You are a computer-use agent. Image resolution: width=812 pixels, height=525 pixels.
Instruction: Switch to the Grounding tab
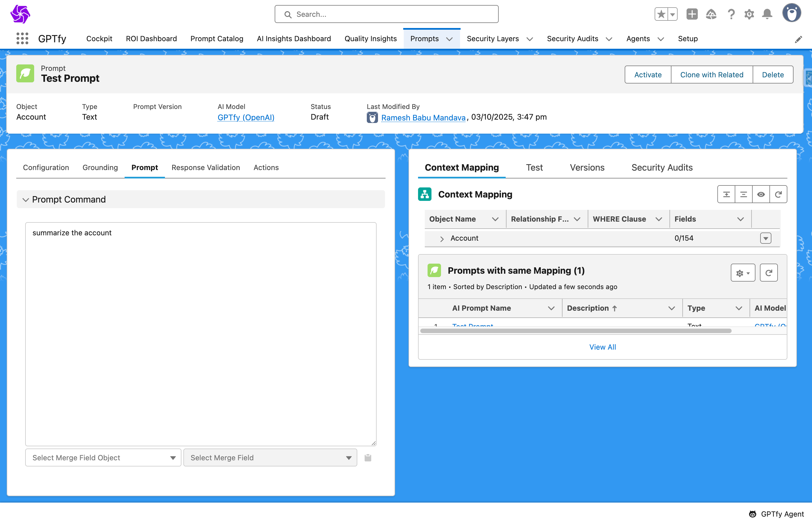(x=100, y=168)
